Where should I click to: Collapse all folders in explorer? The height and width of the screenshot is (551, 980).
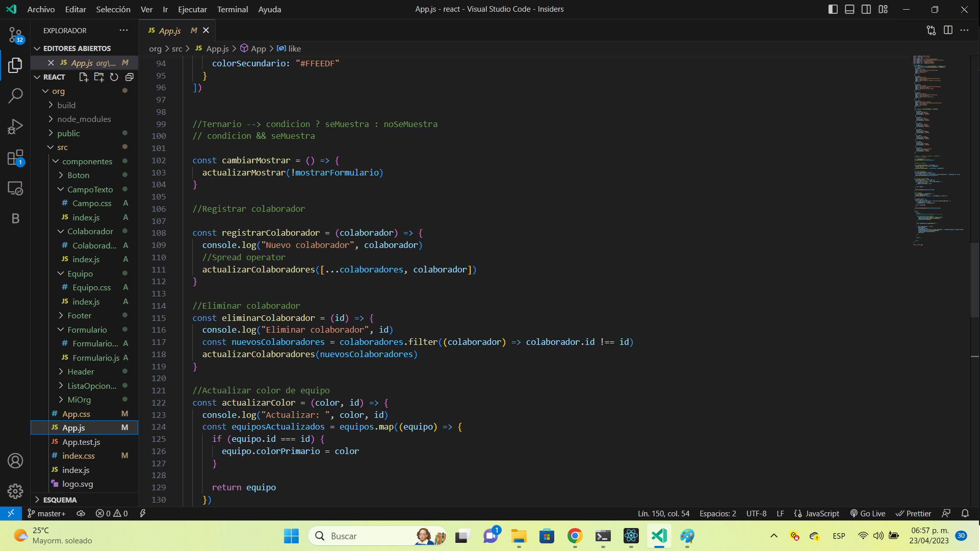click(130, 77)
